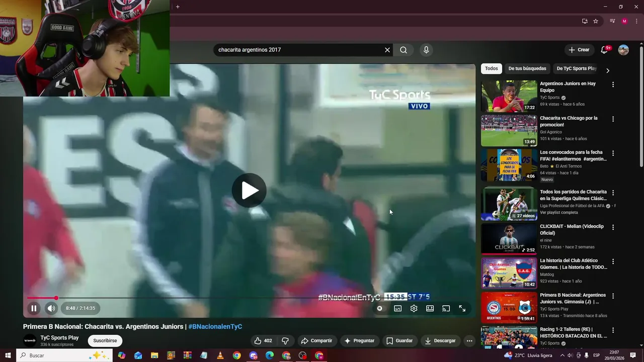644x362 pixels.
Task: Click the page vertical scrollbar
Action: pyautogui.click(x=641, y=107)
